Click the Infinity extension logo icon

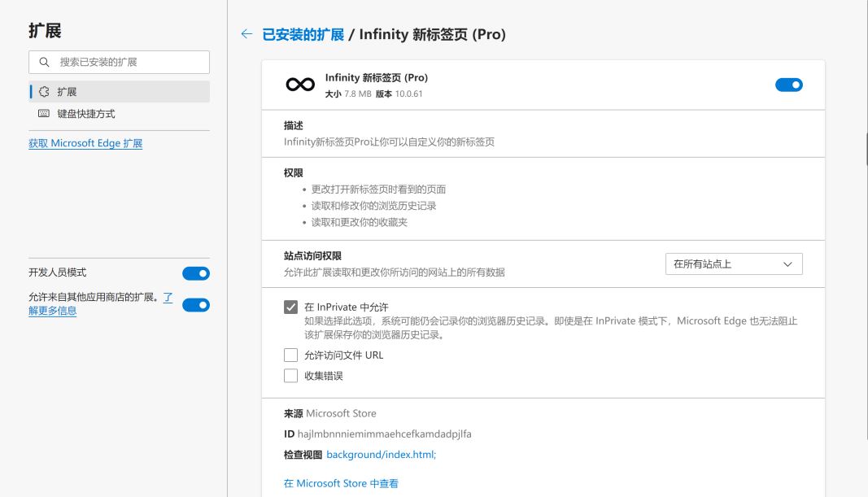[300, 85]
